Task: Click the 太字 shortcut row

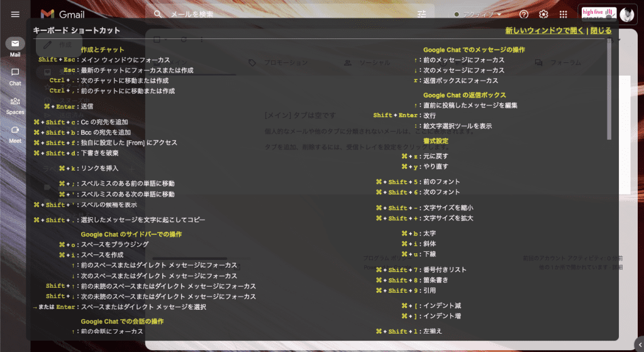Action: (418, 234)
